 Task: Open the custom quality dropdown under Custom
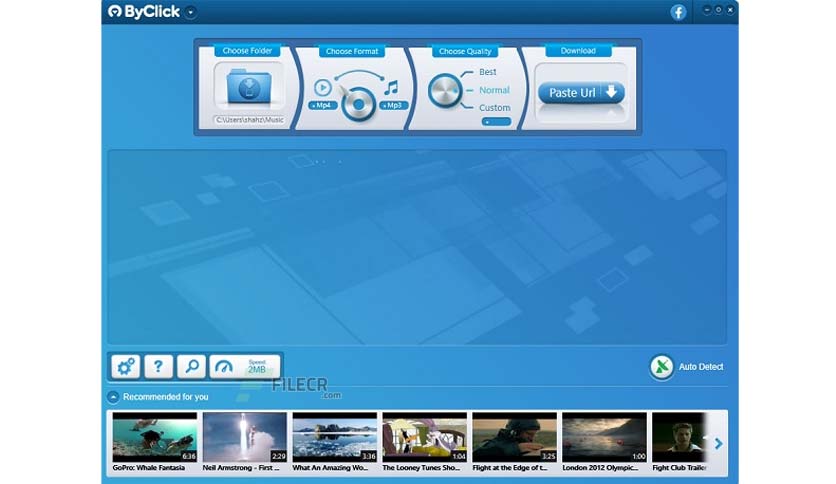tap(496, 122)
